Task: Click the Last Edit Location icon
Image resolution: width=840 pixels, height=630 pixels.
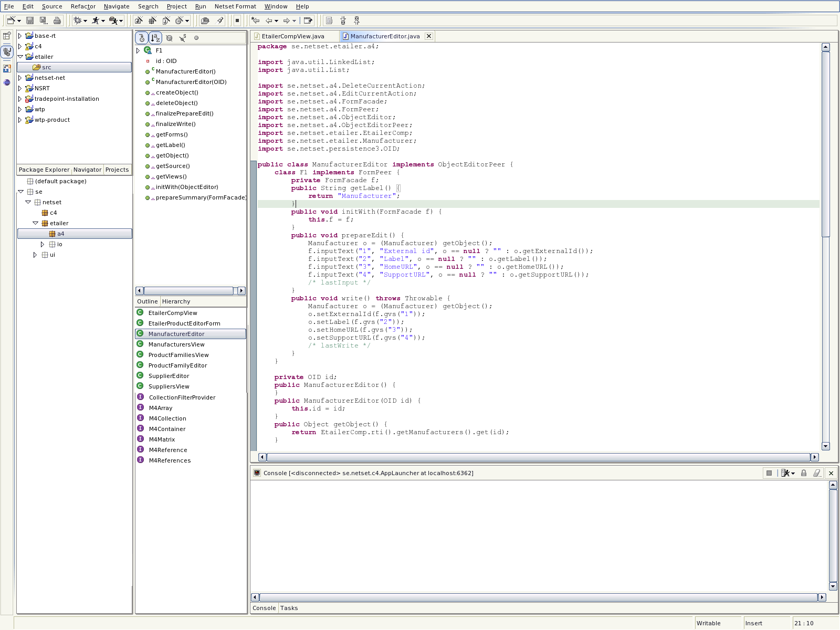Action: pos(256,20)
